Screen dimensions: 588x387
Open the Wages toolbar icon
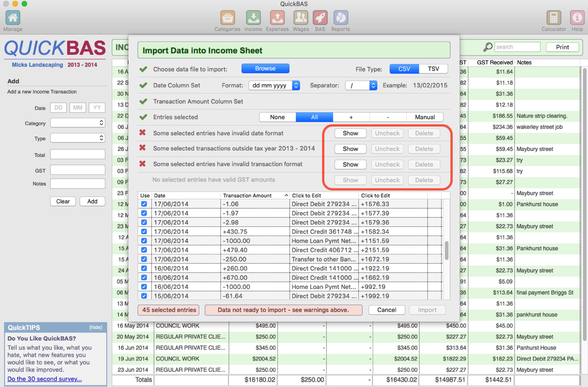click(x=300, y=18)
